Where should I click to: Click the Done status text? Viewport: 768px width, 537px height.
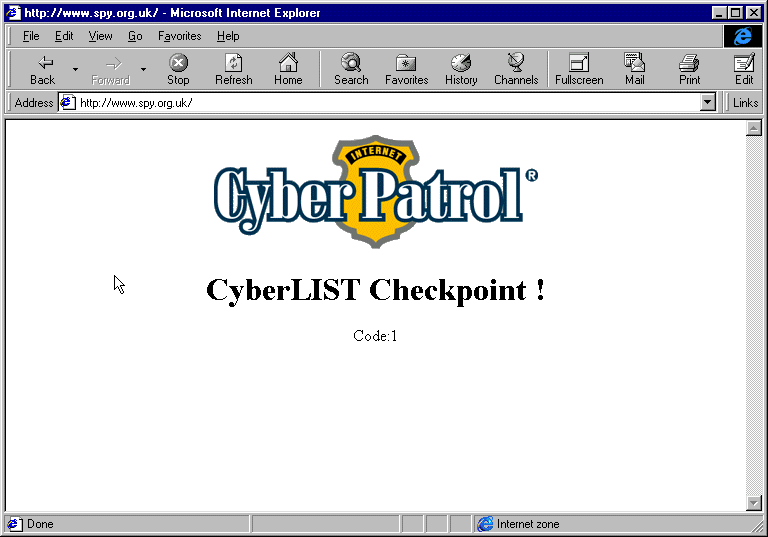coord(40,524)
